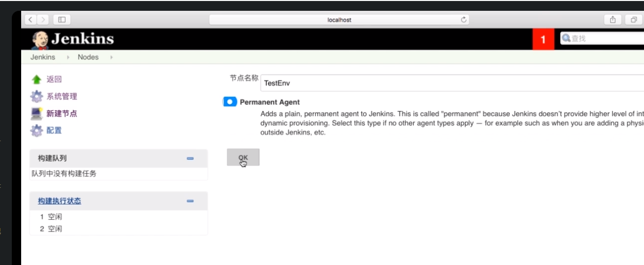
Task: Open the Jenkins logo home link
Action: coord(73,39)
